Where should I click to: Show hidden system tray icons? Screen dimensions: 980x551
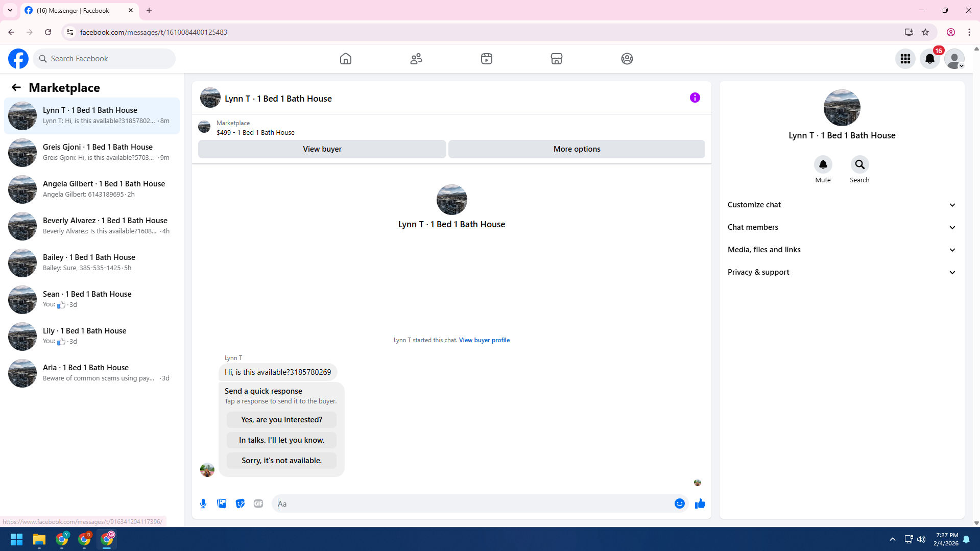pos(893,539)
